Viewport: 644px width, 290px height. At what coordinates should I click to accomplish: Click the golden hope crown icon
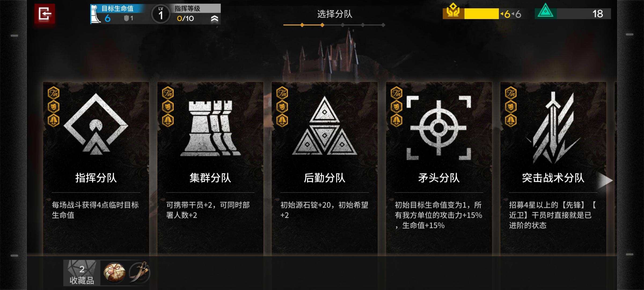click(x=453, y=11)
